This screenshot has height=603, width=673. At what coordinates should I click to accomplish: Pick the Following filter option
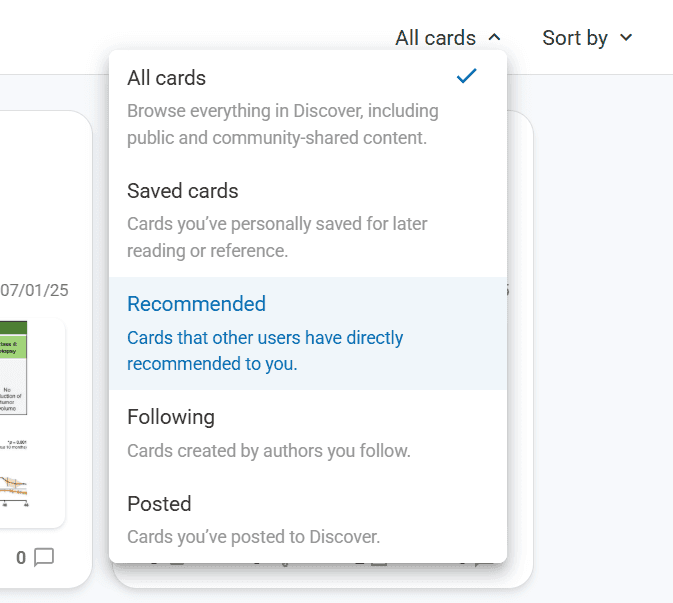coord(171,417)
